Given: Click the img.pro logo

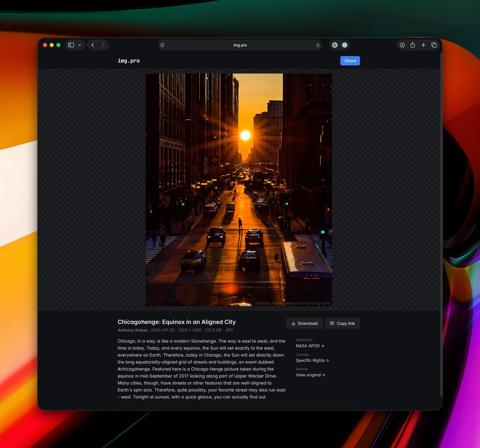Looking at the screenshot, I should click(x=129, y=61).
